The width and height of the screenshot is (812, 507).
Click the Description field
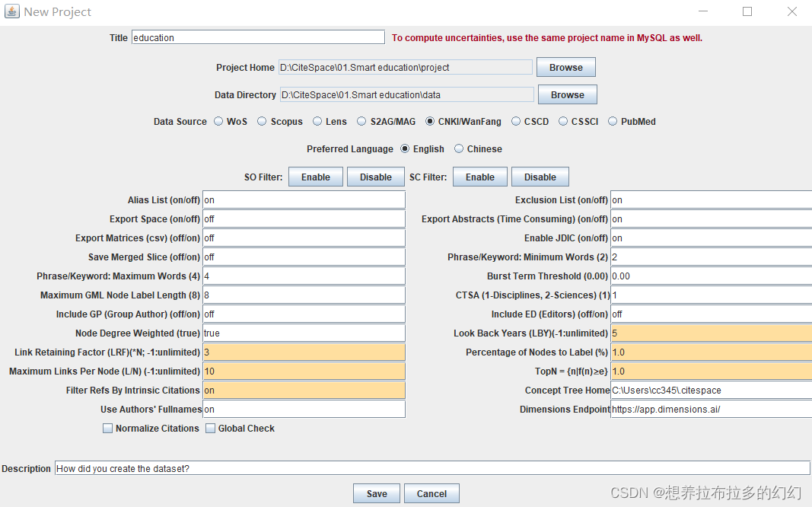click(x=432, y=469)
